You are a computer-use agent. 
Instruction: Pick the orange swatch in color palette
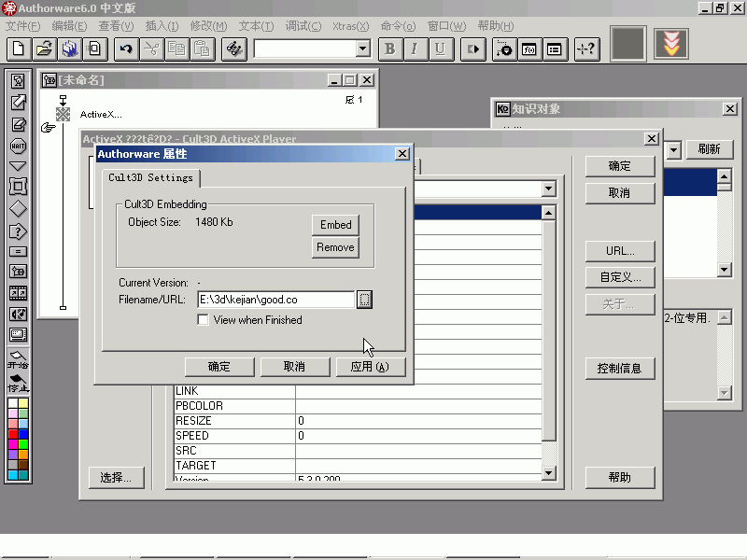[23, 455]
